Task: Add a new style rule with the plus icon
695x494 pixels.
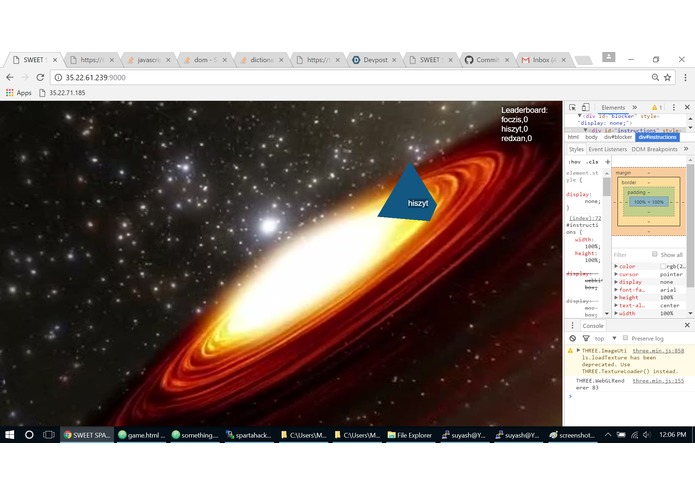Action: pos(607,162)
